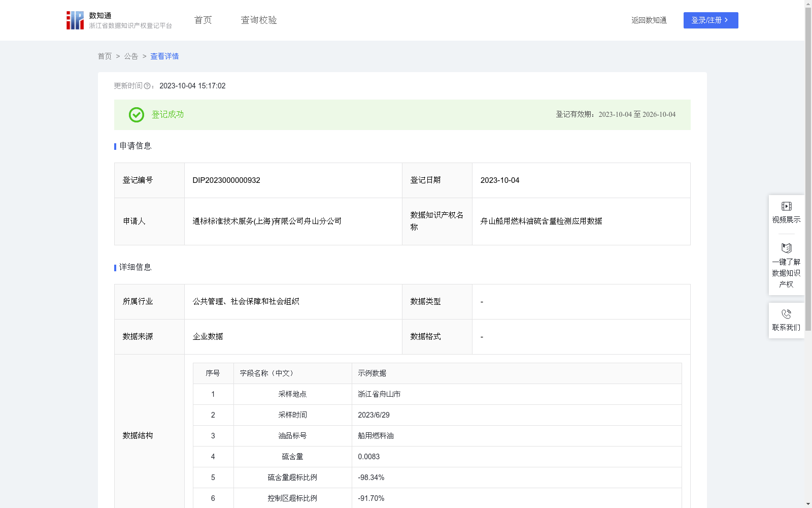Click the 数据格式 label cell
The height and width of the screenshot is (508, 812).
[x=437, y=337]
